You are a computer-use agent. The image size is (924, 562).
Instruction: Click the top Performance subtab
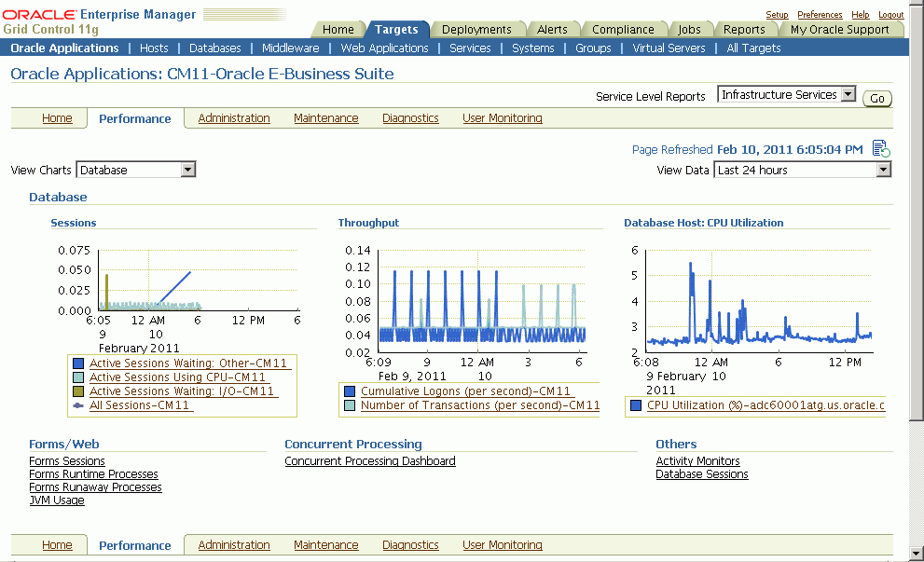click(x=135, y=119)
